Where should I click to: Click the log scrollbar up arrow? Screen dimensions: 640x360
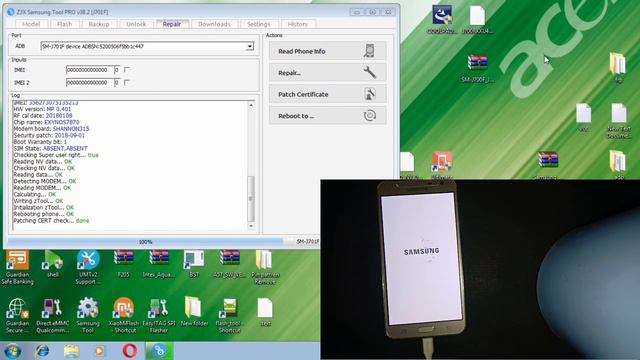[x=251, y=105]
